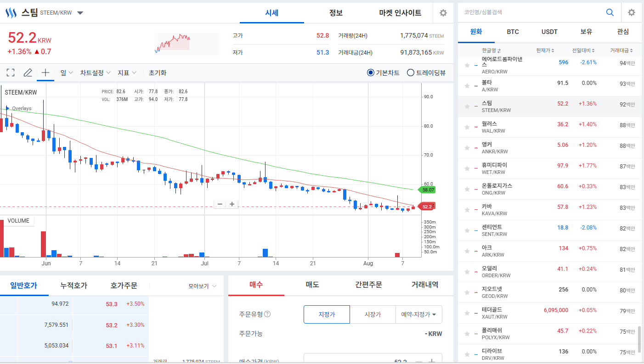Viewport: 644px width, 364px height.
Task: Select the 원화 market tab
Action: [476, 32]
